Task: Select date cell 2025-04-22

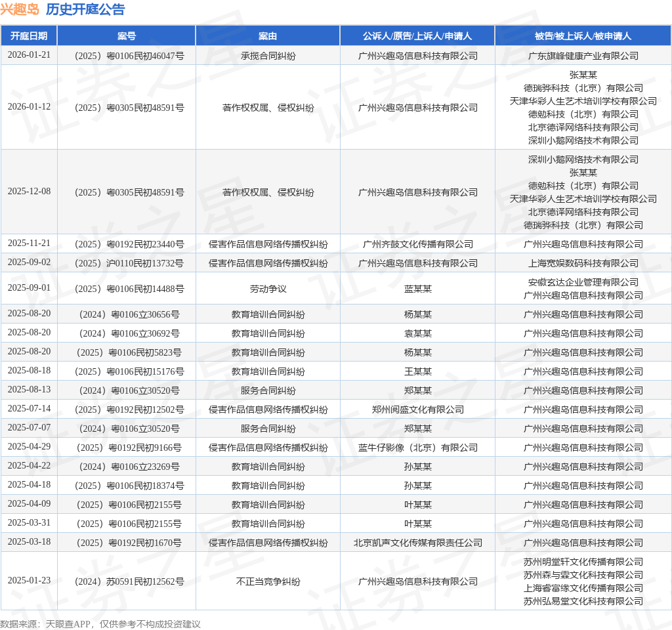Action: point(29,466)
